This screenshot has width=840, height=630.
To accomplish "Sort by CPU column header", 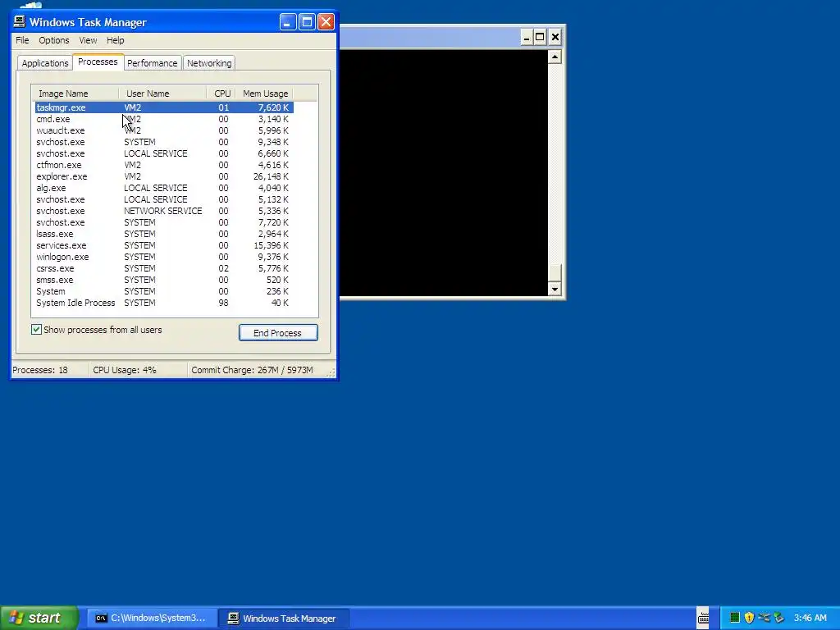I will [221, 94].
